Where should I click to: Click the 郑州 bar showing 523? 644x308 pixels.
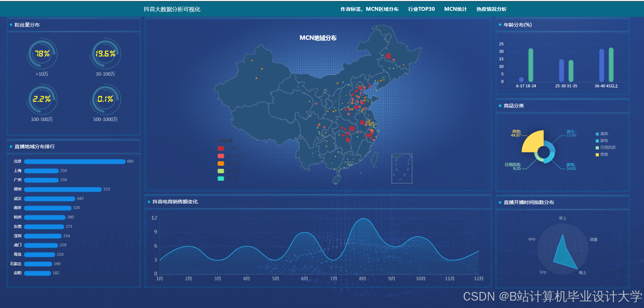coord(63,189)
